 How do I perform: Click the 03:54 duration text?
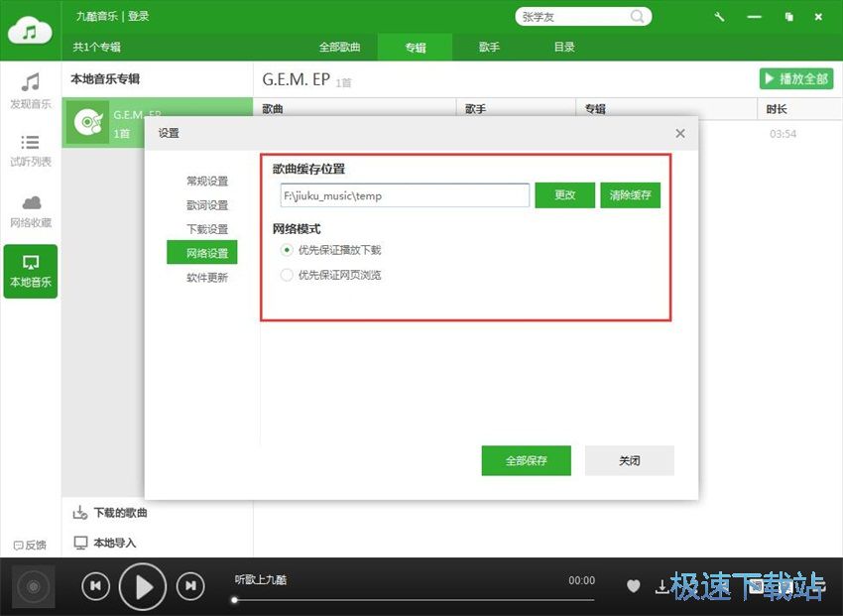pyautogui.click(x=783, y=134)
